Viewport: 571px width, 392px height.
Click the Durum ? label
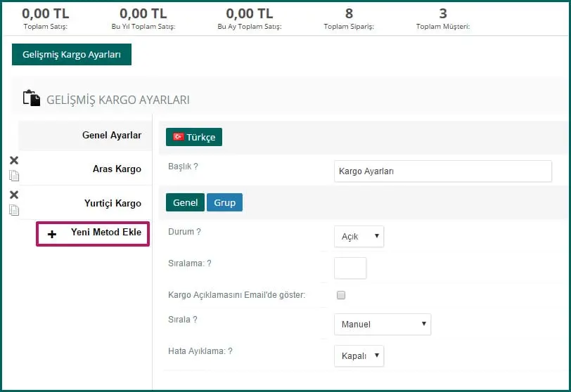click(x=184, y=232)
